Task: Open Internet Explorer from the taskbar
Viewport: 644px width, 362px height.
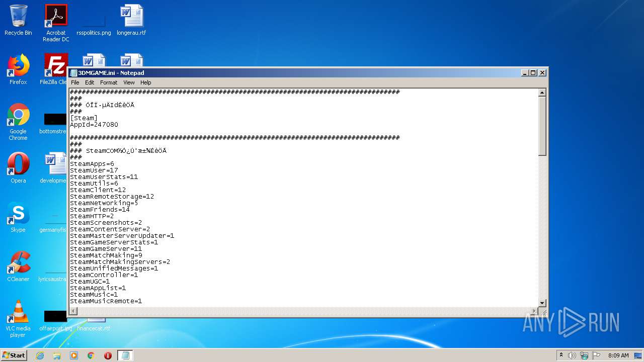Action: click(x=40, y=355)
